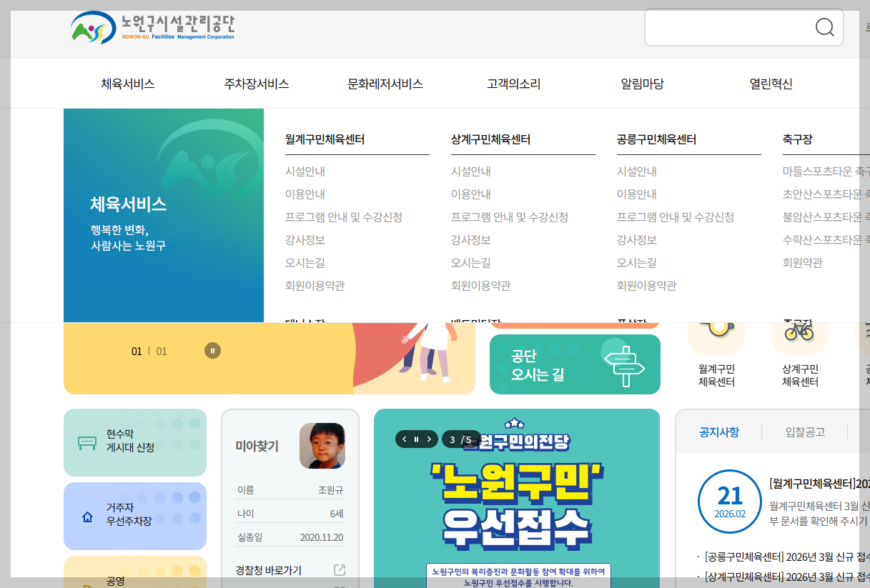Open 회원이용약관 under 월계구민체육센터
Viewport: 870px width, 588px height.
[315, 286]
